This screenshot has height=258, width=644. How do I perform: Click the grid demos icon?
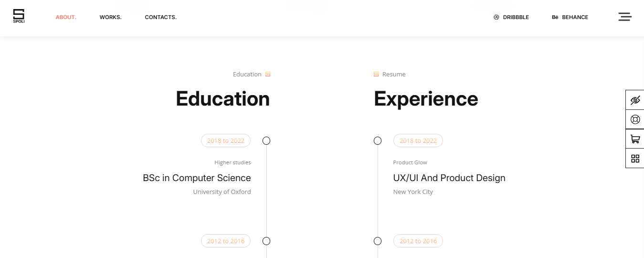click(x=635, y=159)
